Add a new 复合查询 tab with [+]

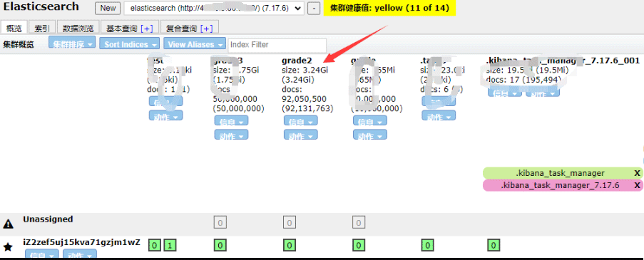[207, 28]
